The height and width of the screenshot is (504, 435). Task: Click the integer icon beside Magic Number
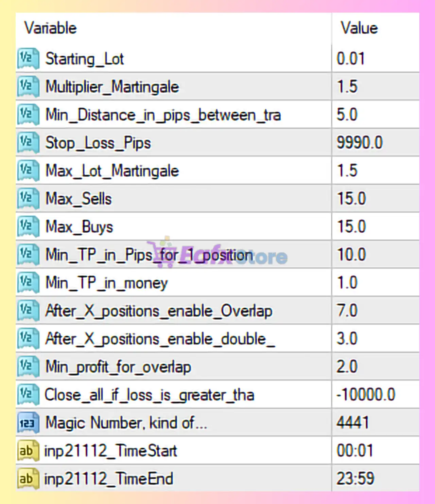tap(28, 423)
